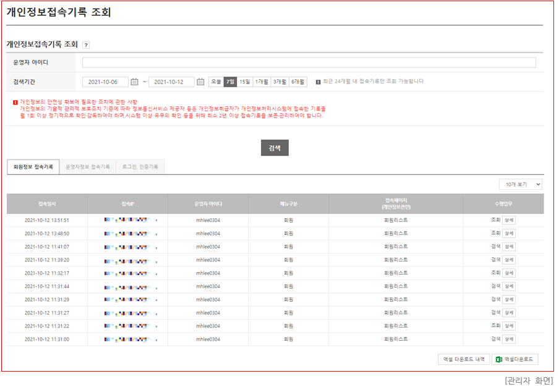Open 상세 for the 11:31:00 entry

pyautogui.click(x=509, y=339)
